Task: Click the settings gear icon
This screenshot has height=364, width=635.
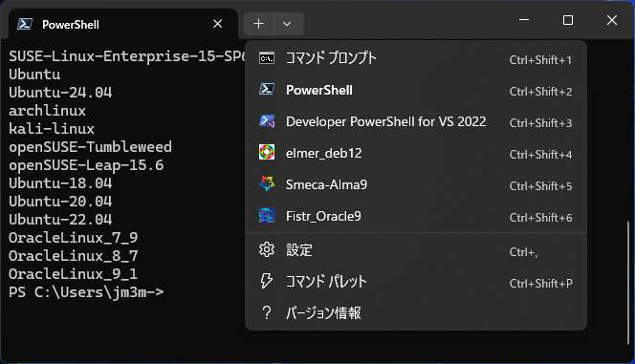Action: coord(267,249)
